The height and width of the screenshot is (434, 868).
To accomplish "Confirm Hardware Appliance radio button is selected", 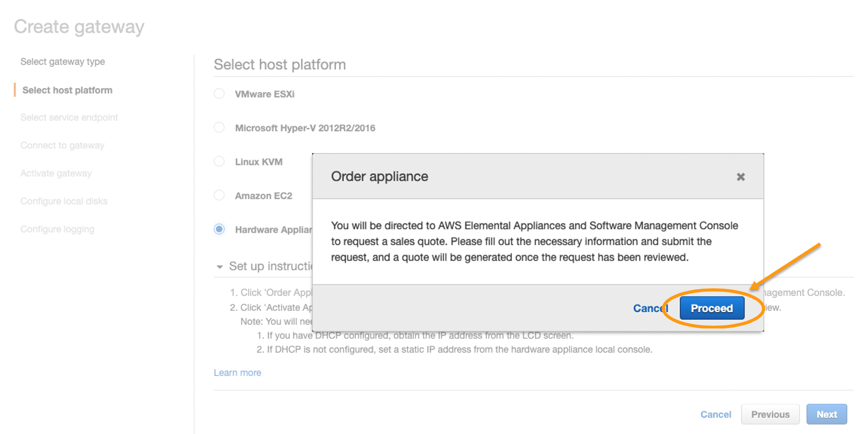I will 219,229.
